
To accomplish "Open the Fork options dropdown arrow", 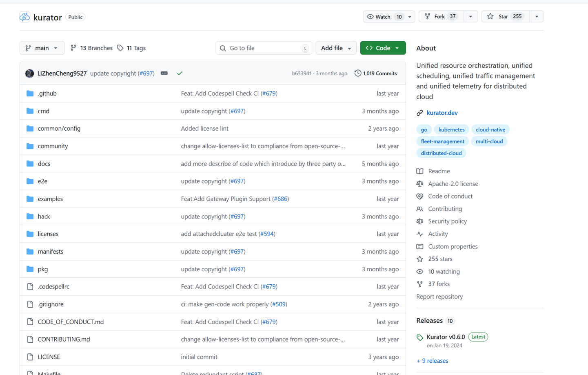I will pos(470,17).
